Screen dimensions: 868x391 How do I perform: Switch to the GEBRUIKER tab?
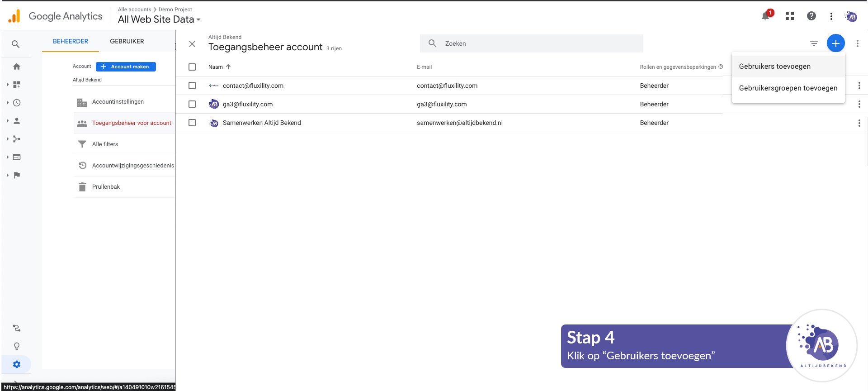(x=127, y=41)
